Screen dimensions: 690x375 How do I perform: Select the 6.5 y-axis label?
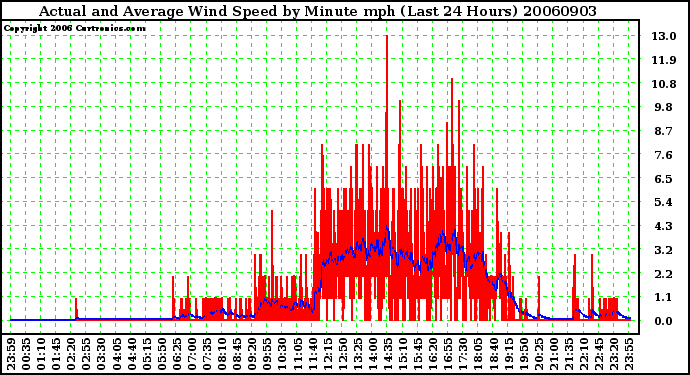664,179
